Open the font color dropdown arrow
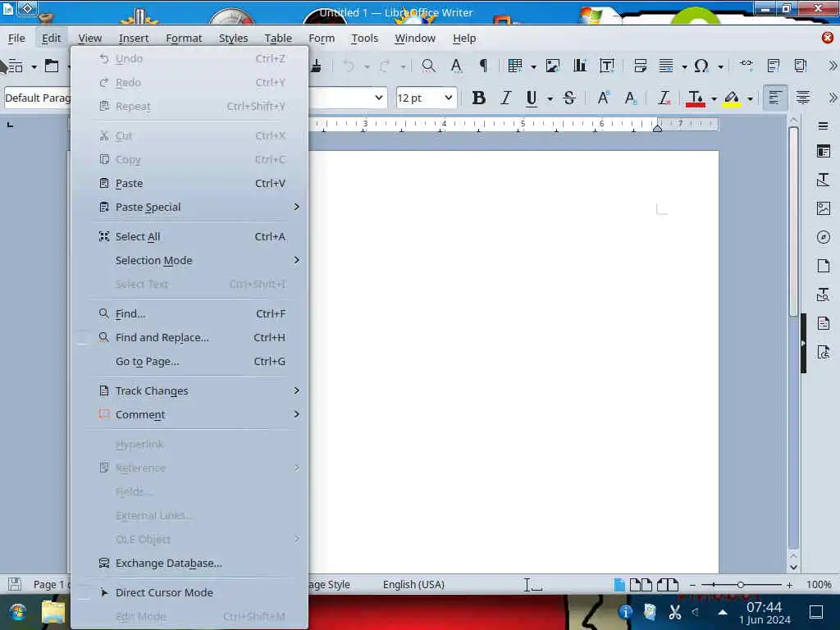The height and width of the screenshot is (630, 840). tap(714, 99)
